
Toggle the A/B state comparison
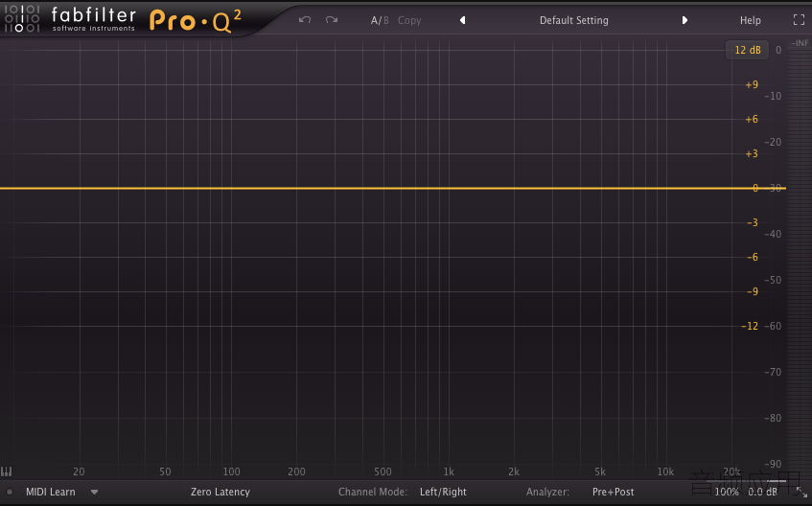click(x=380, y=20)
